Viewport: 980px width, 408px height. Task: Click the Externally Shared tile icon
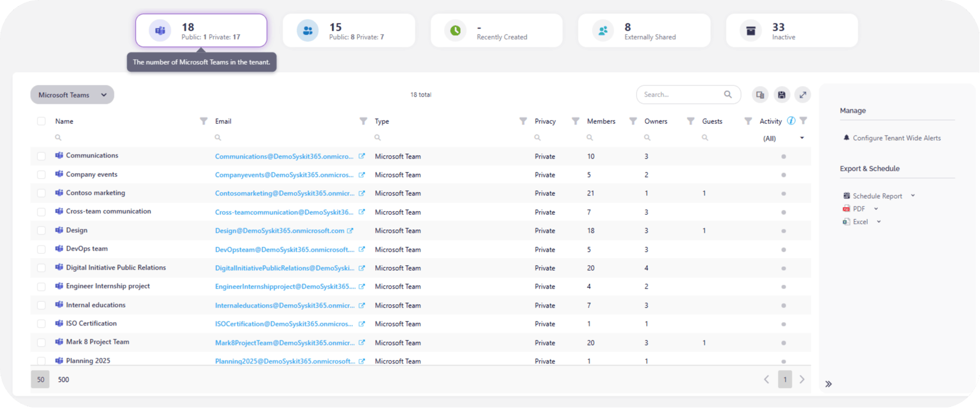pos(603,31)
